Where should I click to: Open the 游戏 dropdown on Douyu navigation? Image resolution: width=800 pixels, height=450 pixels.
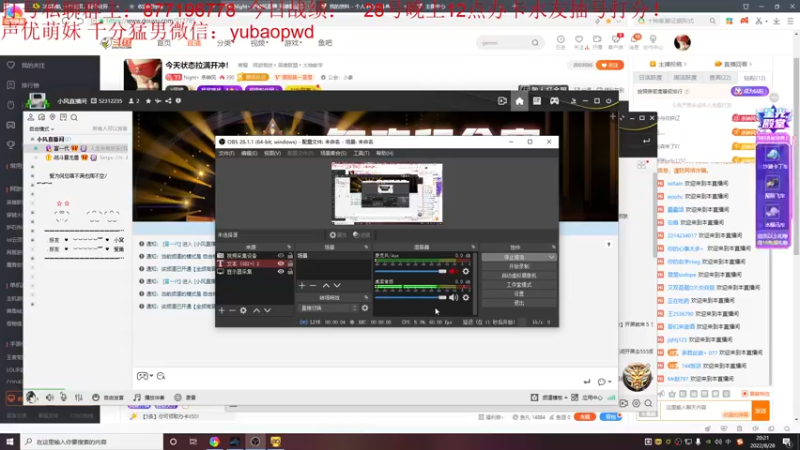[293, 43]
